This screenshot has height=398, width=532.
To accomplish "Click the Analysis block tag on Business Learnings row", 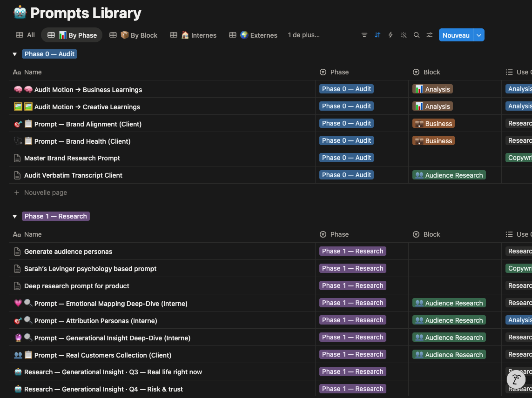I will click(x=432, y=89).
